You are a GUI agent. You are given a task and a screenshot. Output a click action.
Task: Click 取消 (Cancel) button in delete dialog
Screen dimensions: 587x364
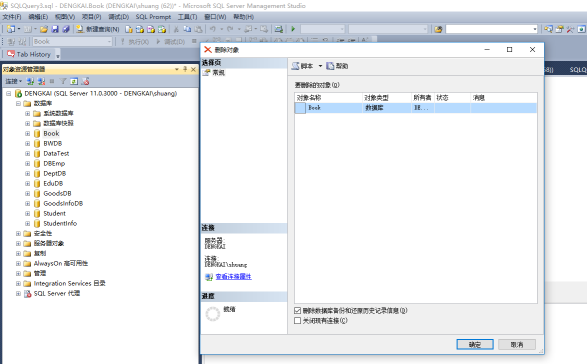517,345
